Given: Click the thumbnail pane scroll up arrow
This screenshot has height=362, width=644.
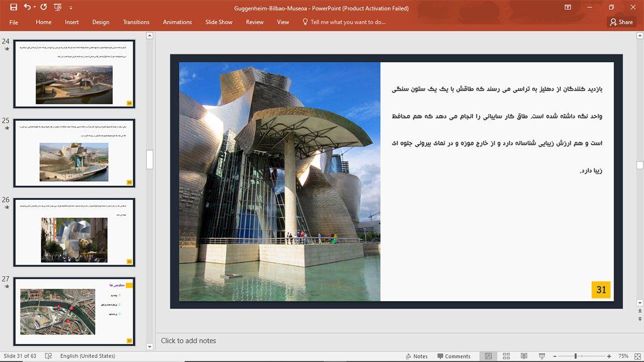Looking at the screenshot, I should click(x=150, y=36).
